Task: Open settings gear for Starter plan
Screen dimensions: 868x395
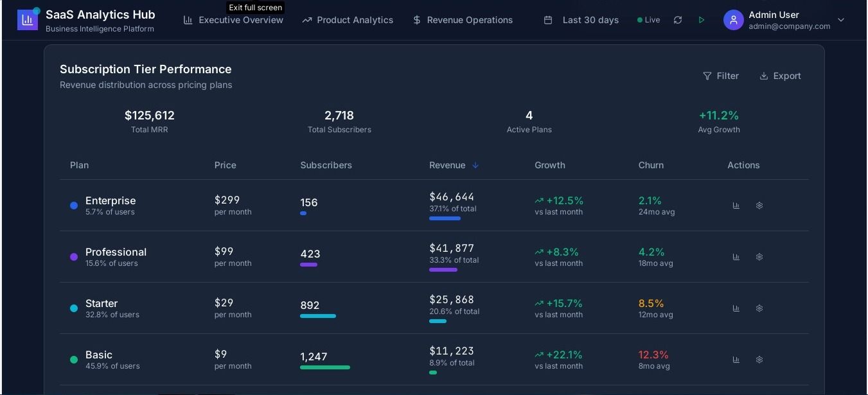Action: pos(759,308)
